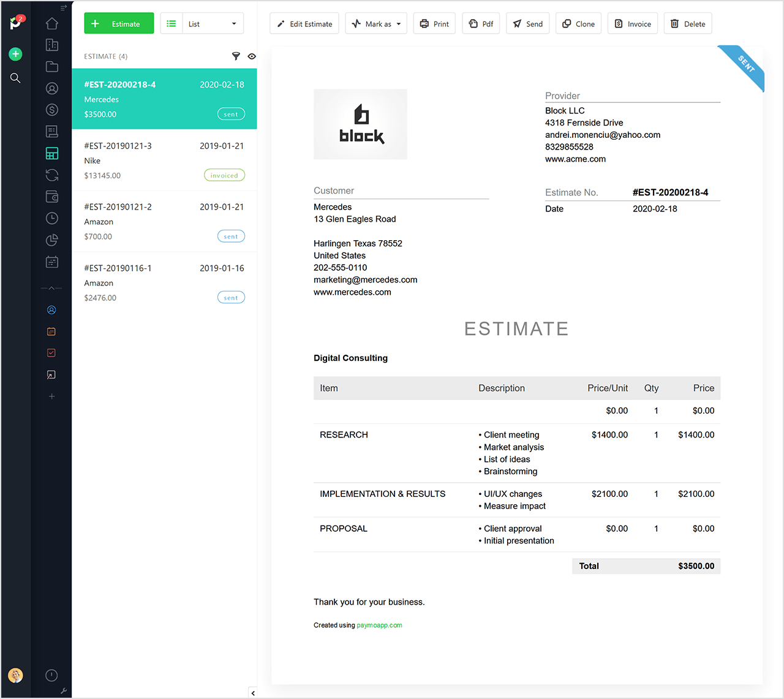784x699 pixels.
Task: Open the Invoices document icon in sidebar
Action: point(52,131)
